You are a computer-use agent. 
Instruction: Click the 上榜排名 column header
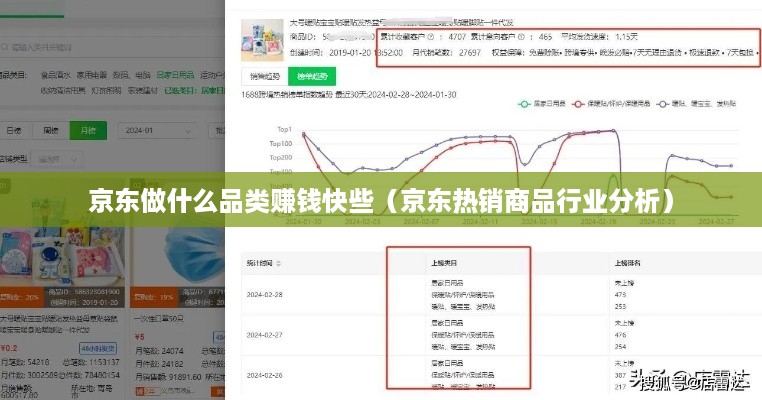coord(627,263)
